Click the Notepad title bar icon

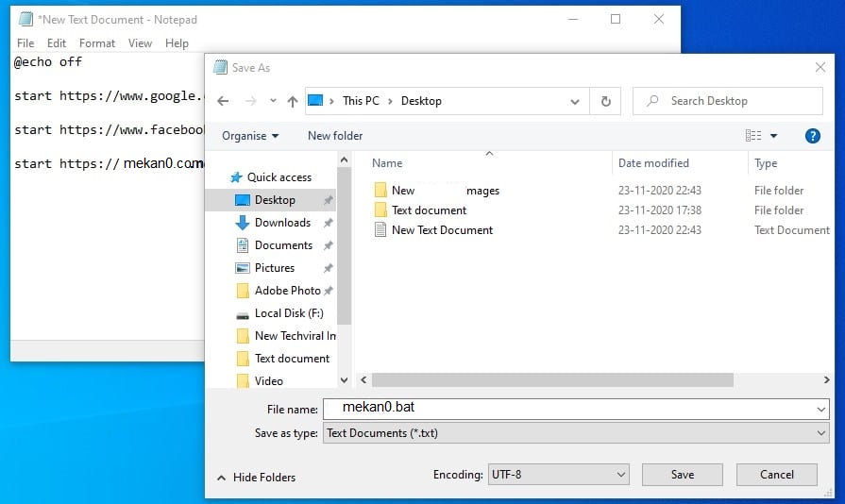pos(25,20)
